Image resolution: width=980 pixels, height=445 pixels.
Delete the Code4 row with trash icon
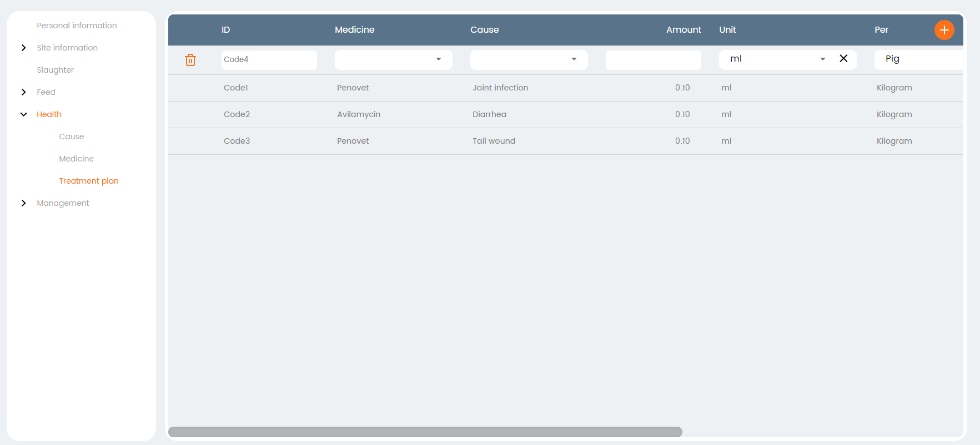click(190, 60)
